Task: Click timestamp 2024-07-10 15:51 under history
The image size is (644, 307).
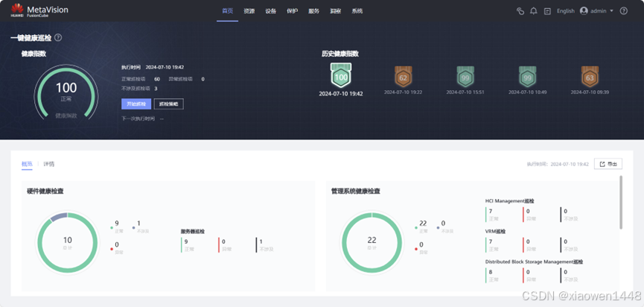Action: click(465, 92)
